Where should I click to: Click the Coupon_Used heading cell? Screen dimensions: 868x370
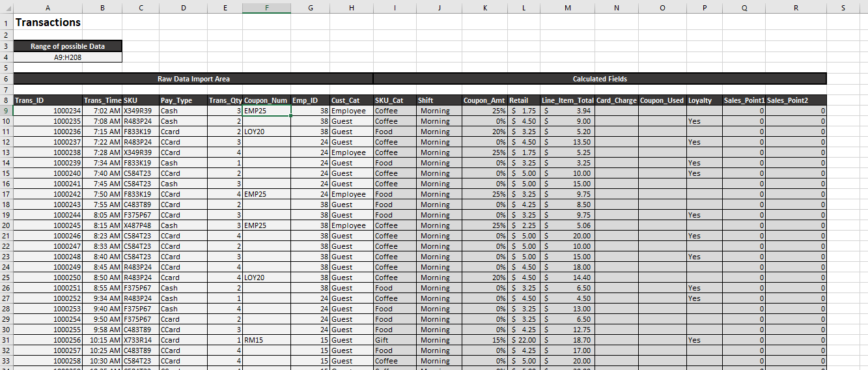point(662,100)
